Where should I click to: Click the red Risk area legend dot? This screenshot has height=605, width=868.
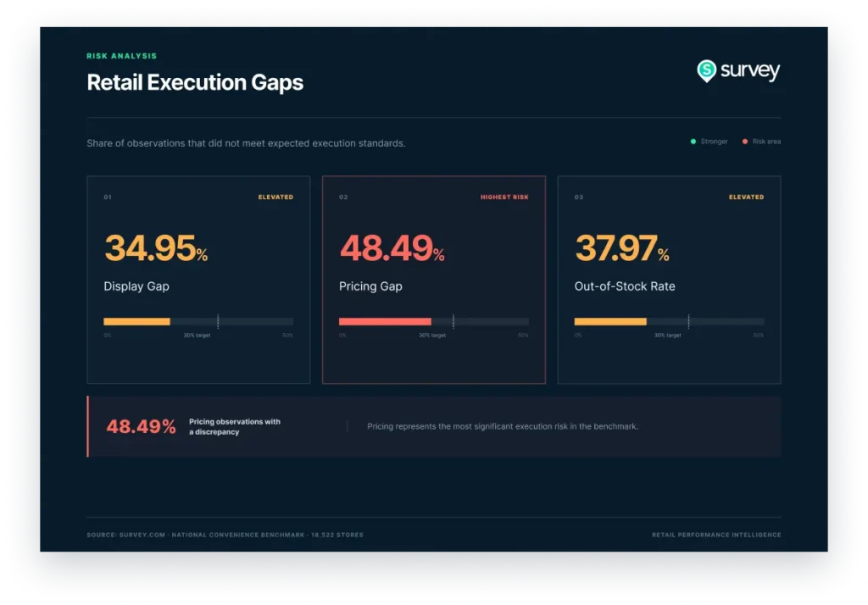[745, 142]
